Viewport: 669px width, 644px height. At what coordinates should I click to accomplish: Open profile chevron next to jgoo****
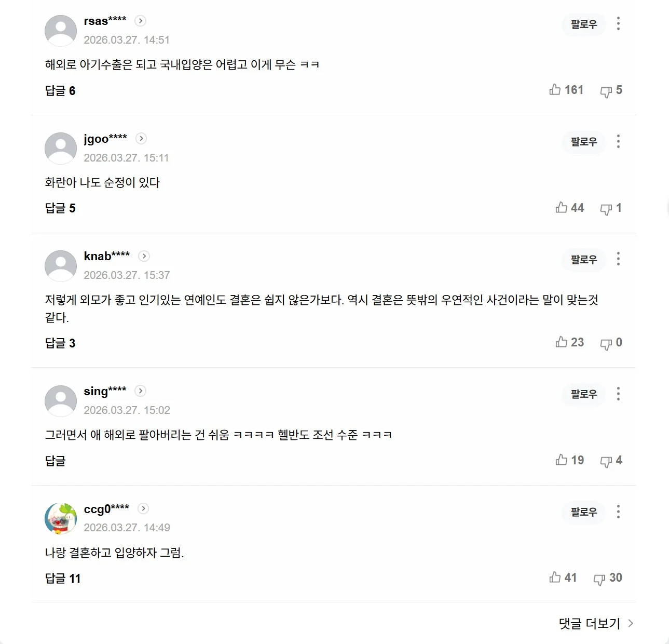pos(141,139)
